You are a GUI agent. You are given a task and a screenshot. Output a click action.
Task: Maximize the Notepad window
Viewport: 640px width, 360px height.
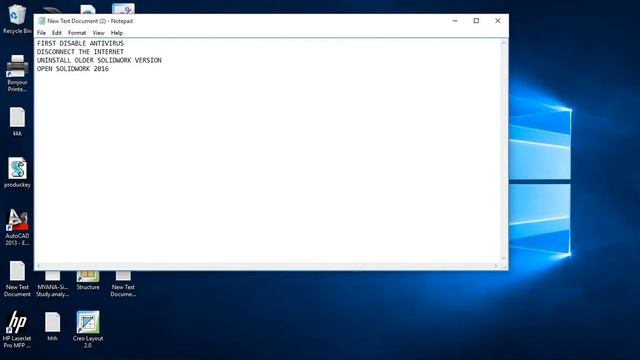tap(476, 21)
